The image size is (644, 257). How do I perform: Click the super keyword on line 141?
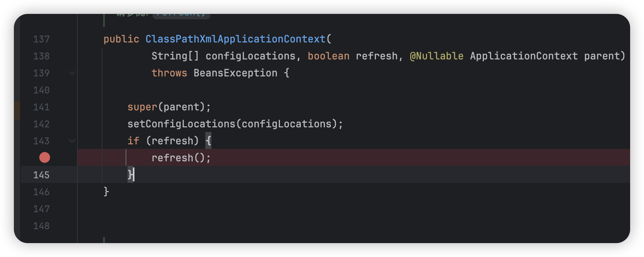click(143, 107)
